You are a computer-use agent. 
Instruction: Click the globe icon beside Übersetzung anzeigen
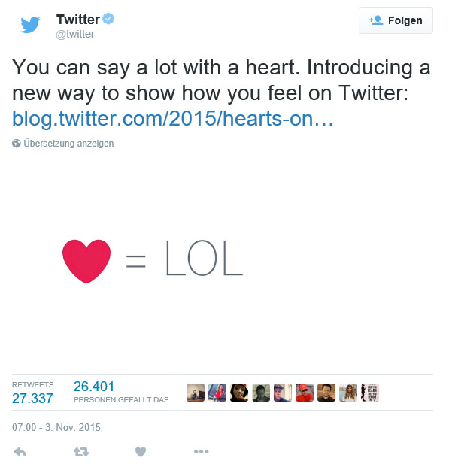coord(17,144)
